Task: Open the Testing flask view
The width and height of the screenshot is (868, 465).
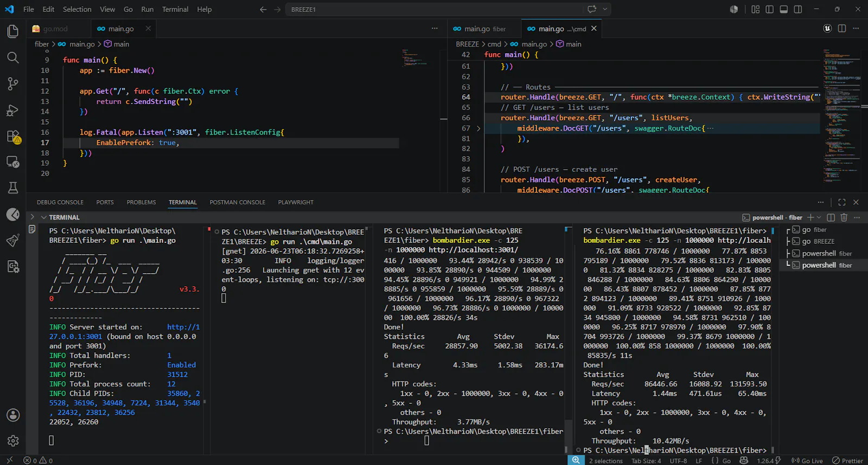Action: pos(13,188)
